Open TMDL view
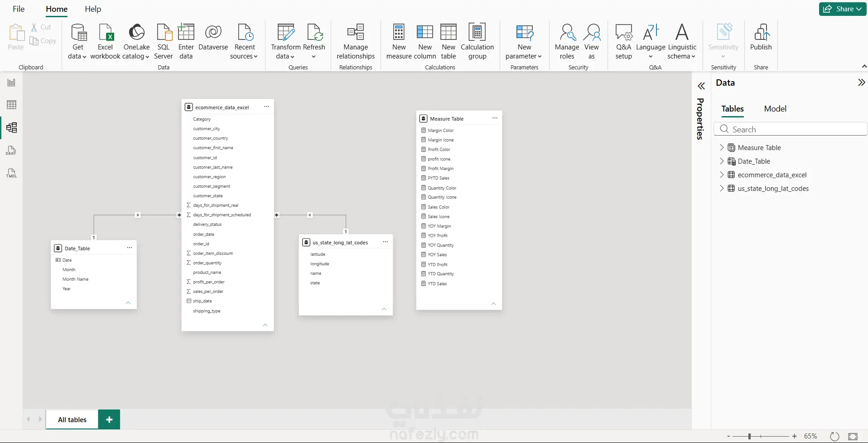The width and height of the screenshot is (868, 443). point(11,173)
